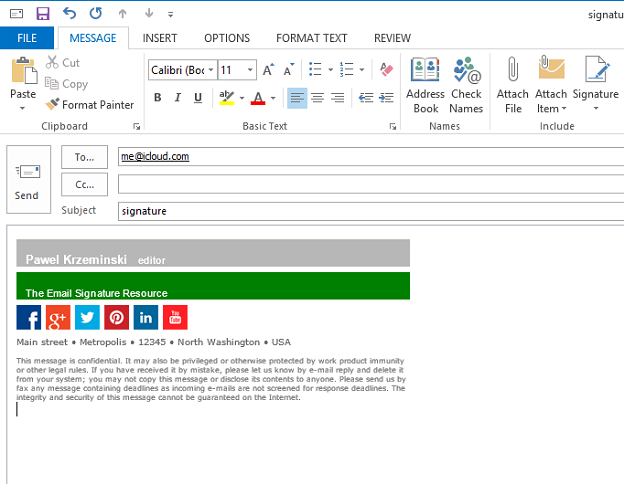The height and width of the screenshot is (484, 624).
Task: Open the Address Book
Action: pyautogui.click(x=425, y=85)
